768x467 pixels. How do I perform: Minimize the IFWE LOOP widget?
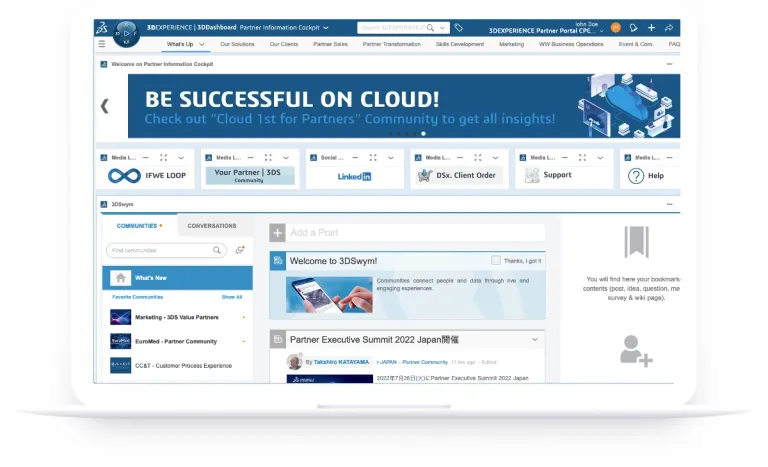point(145,157)
